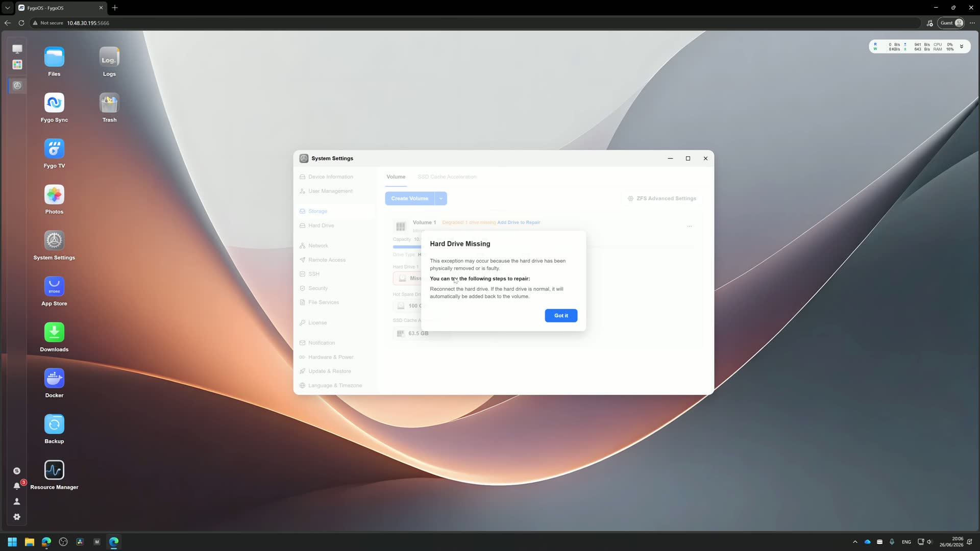The image size is (980, 551).
Task: Click the Volume 1 drive icon
Action: click(401, 226)
